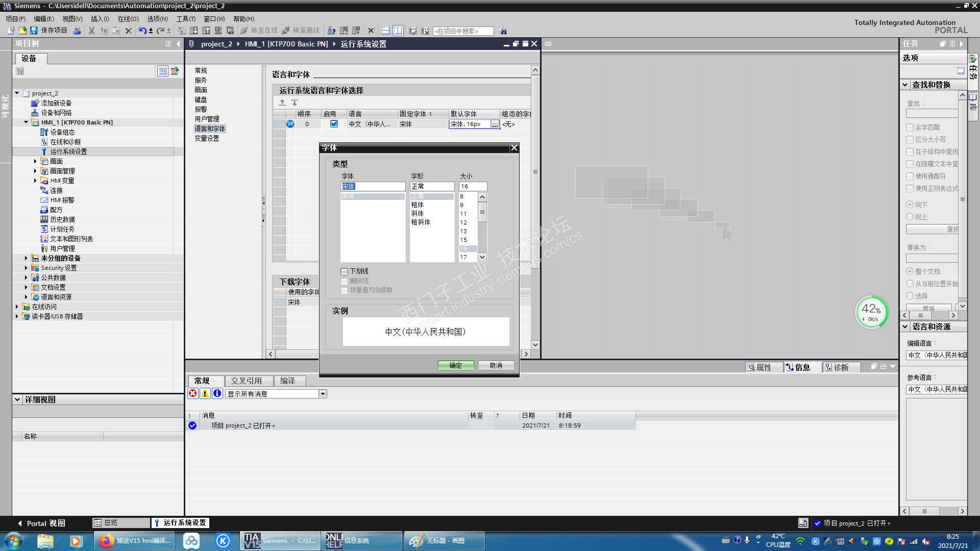Expand the 画面 folder in project tree
Viewport: 980px width, 551px height.
(x=35, y=161)
